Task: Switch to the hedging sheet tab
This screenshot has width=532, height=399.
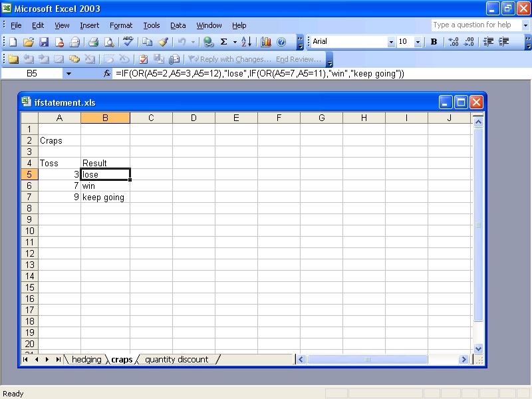Action: coord(86,359)
